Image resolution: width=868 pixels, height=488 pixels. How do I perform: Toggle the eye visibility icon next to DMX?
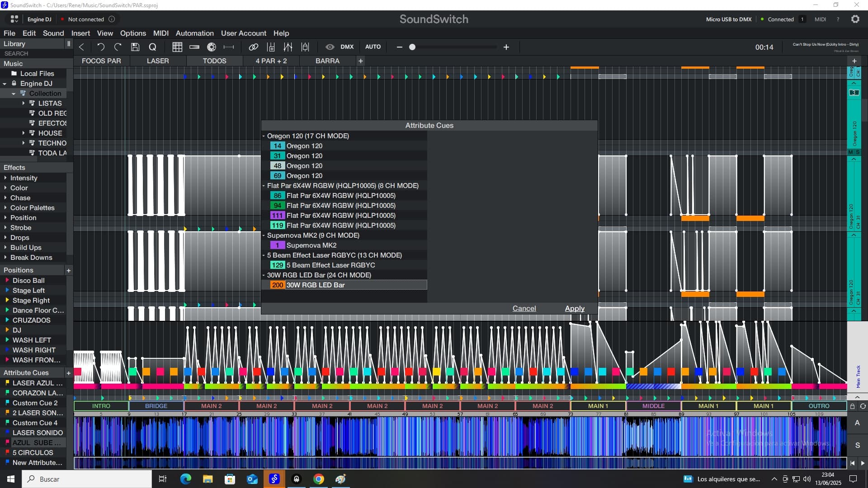coord(330,47)
